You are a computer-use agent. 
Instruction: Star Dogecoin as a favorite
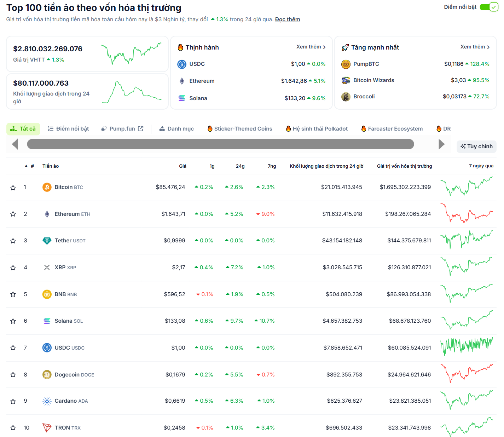(x=13, y=375)
